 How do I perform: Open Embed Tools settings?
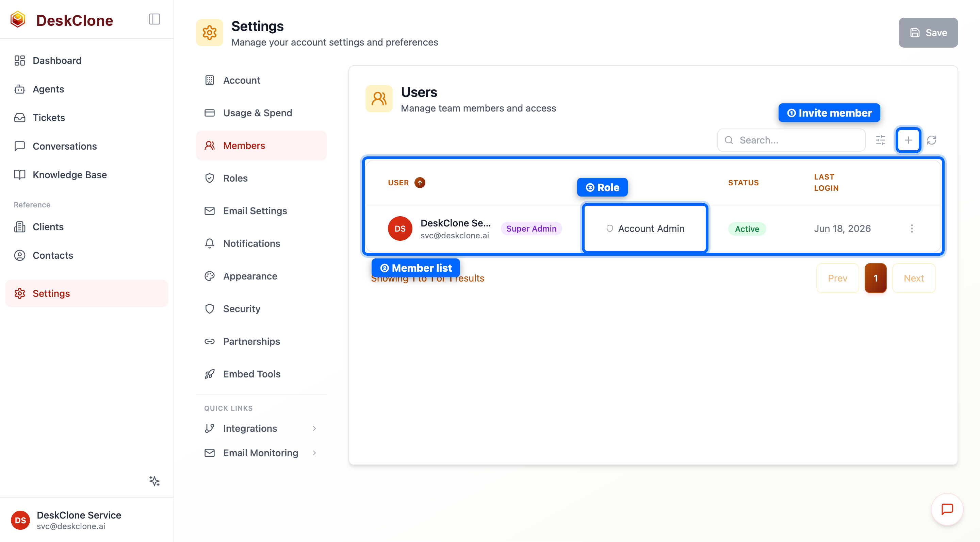[261, 374]
